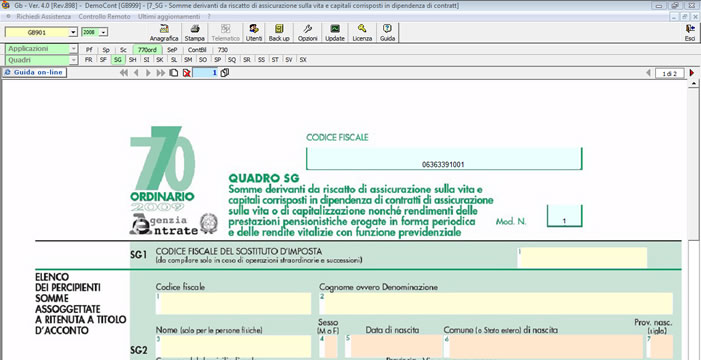The width and height of the screenshot is (701, 360).
Task: Open the Utenti users icon
Action: [254, 33]
